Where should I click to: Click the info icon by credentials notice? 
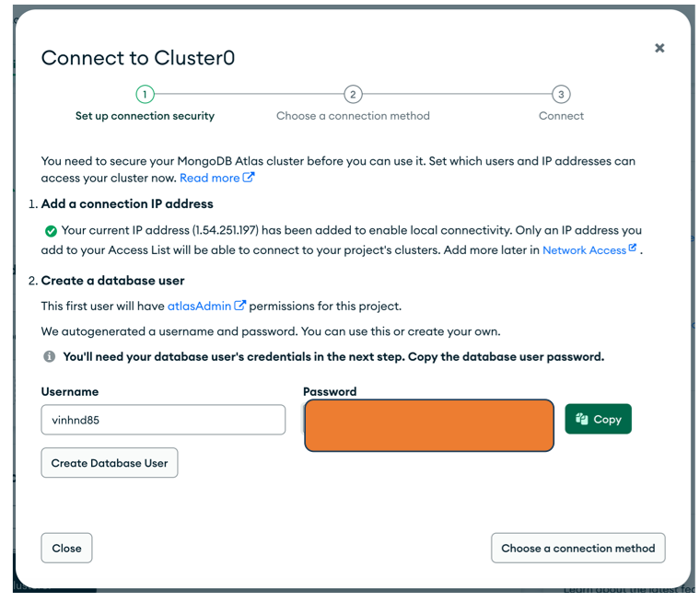[50, 356]
